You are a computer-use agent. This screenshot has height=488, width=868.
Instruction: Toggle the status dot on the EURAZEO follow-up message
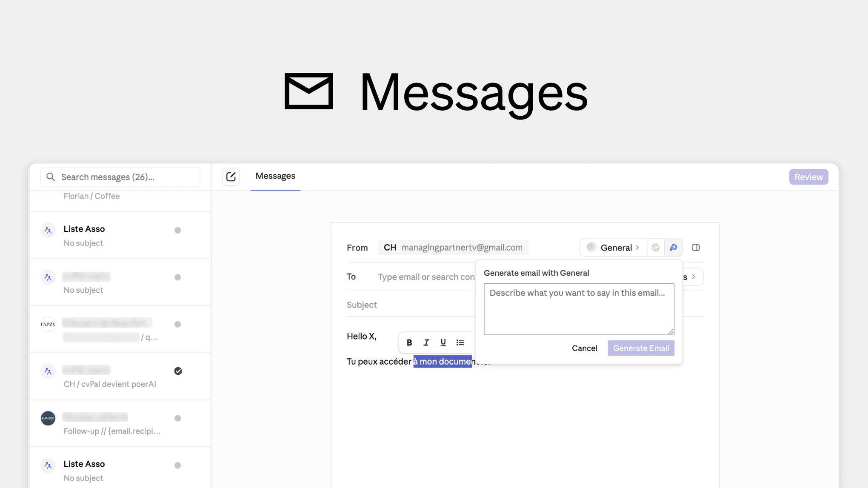(x=178, y=418)
